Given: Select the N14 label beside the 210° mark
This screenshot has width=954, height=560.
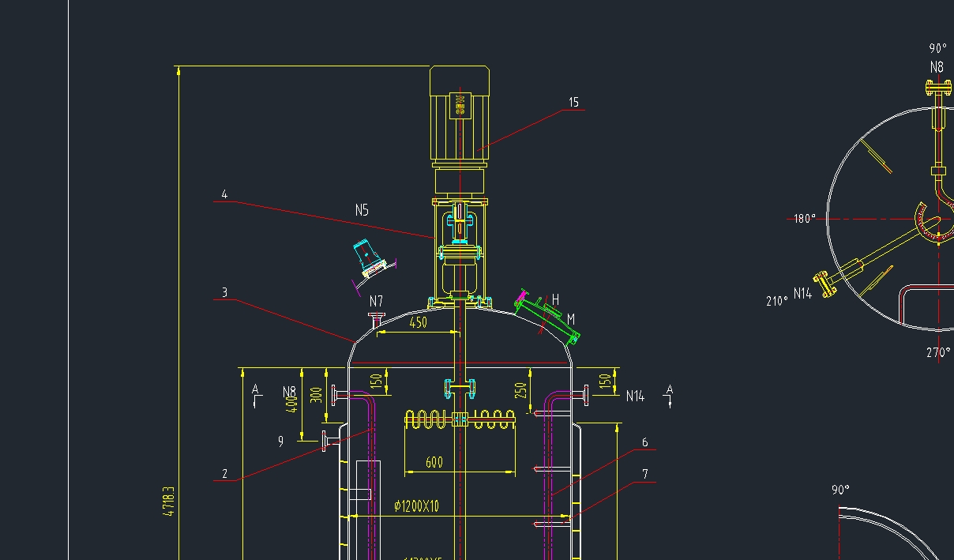Looking at the screenshot, I should [x=802, y=294].
